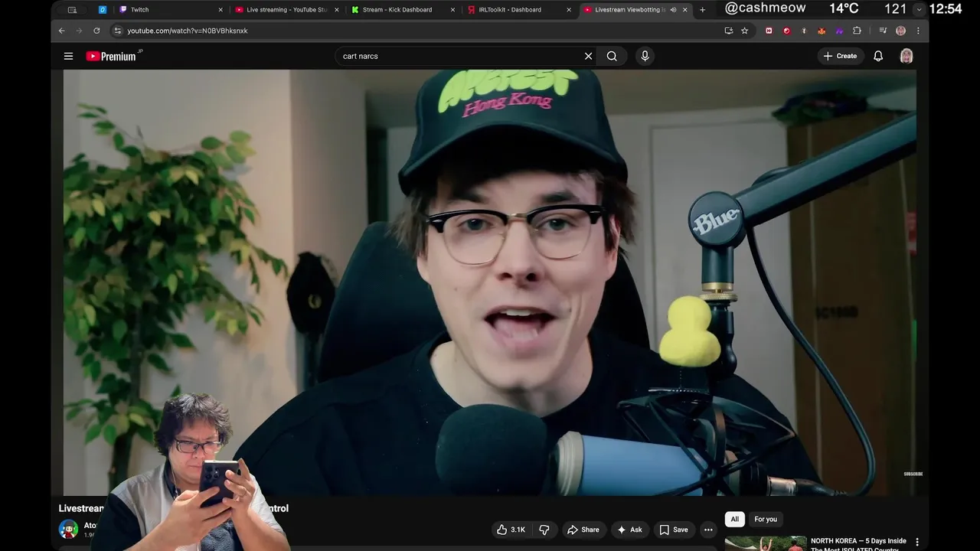Viewport: 980px width, 551px height.
Task: Go back in browser history
Action: [62, 31]
